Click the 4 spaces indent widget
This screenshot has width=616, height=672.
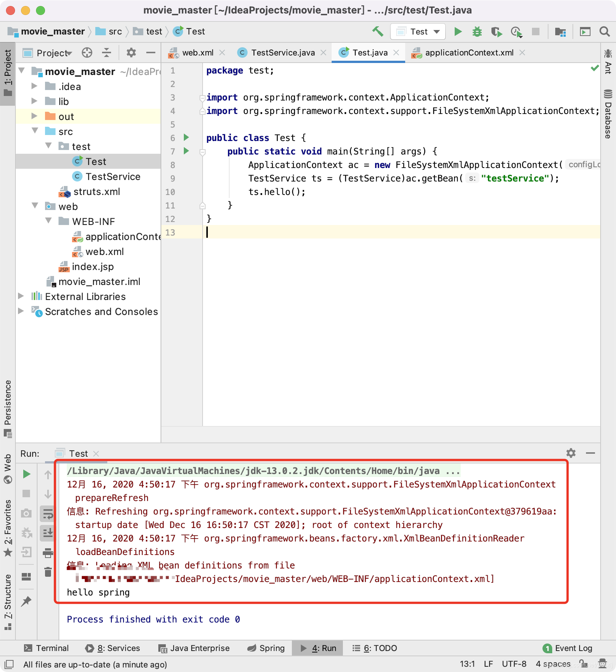[x=553, y=664]
